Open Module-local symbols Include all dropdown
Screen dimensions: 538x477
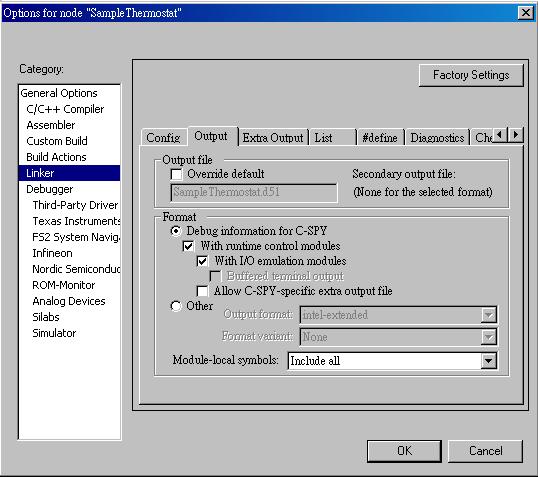[x=393, y=361]
